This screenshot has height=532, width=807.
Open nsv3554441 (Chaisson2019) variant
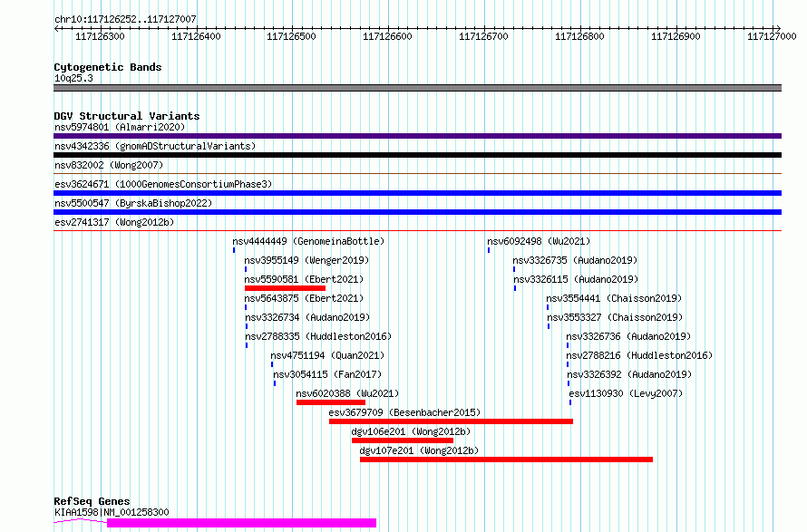(x=614, y=298)
